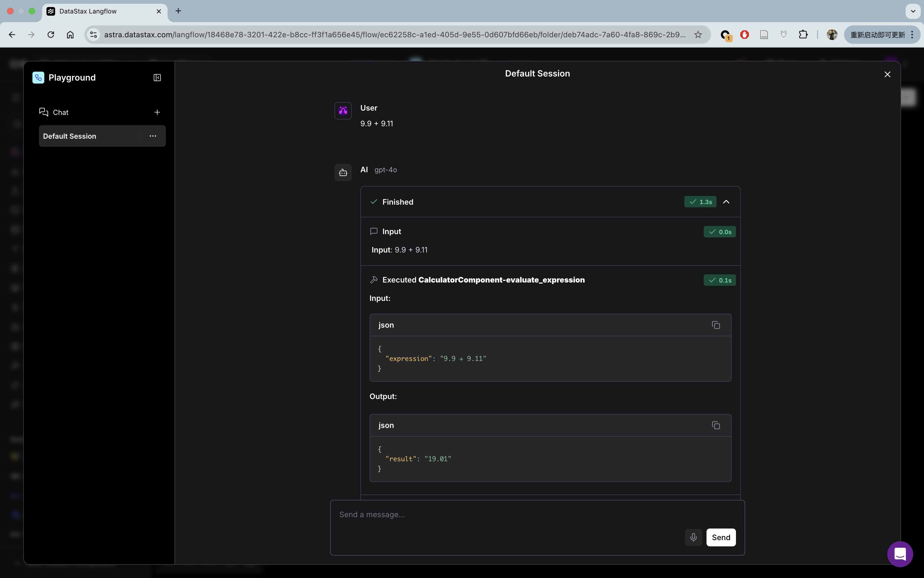Click the CalculatorComponent-evaluate_expression step title

coord(501,280)
